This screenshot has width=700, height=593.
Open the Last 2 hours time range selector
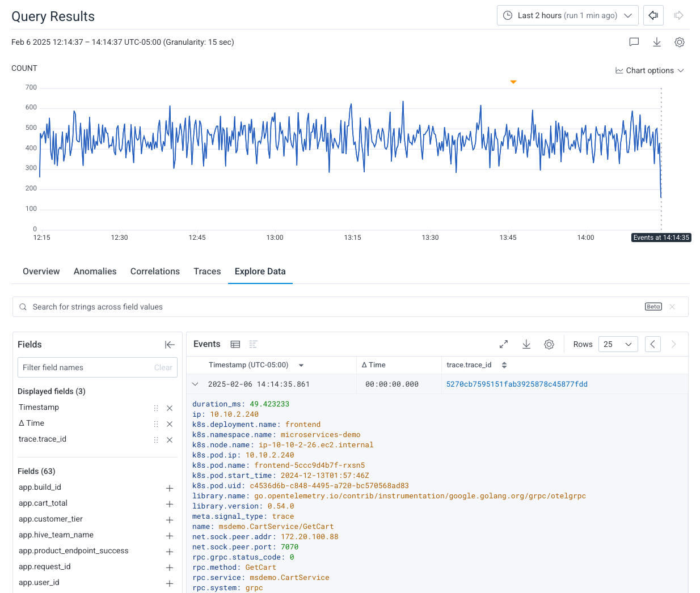(567, 15)
